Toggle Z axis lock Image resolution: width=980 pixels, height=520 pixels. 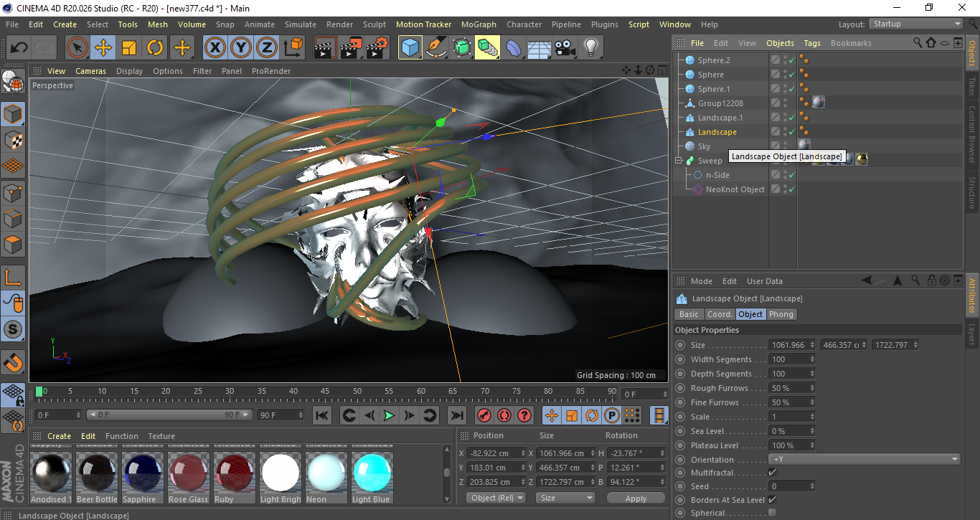[266, 48]
